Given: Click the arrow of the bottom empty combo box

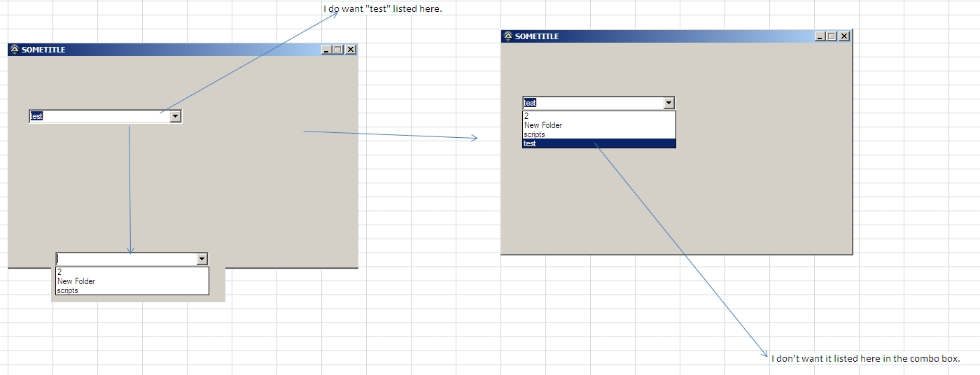Looking at the screenshot, I should tap(202, 259).
